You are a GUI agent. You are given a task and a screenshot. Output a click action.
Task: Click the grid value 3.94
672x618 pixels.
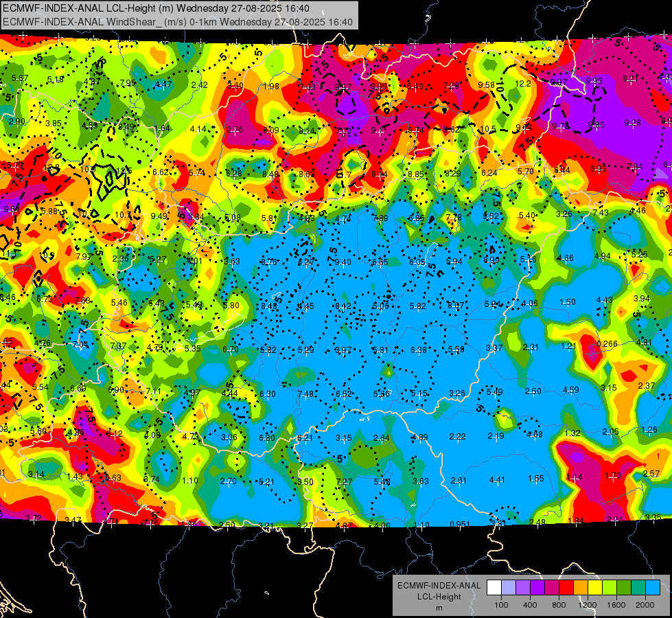pyautogui.click(x=642, y=299)
